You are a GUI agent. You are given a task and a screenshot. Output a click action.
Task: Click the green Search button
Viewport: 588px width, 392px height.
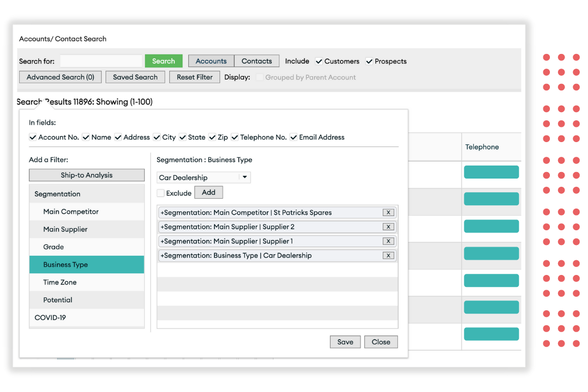[163, 61]
